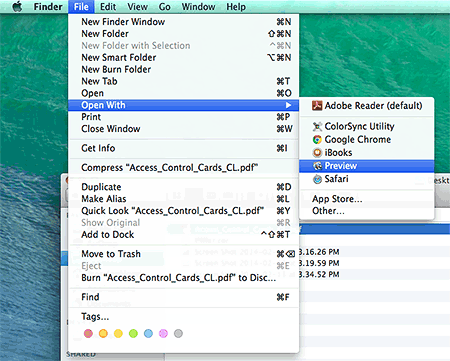The image size is (450, 361).
Task: Open with Preview
Action: coord(367,166)
